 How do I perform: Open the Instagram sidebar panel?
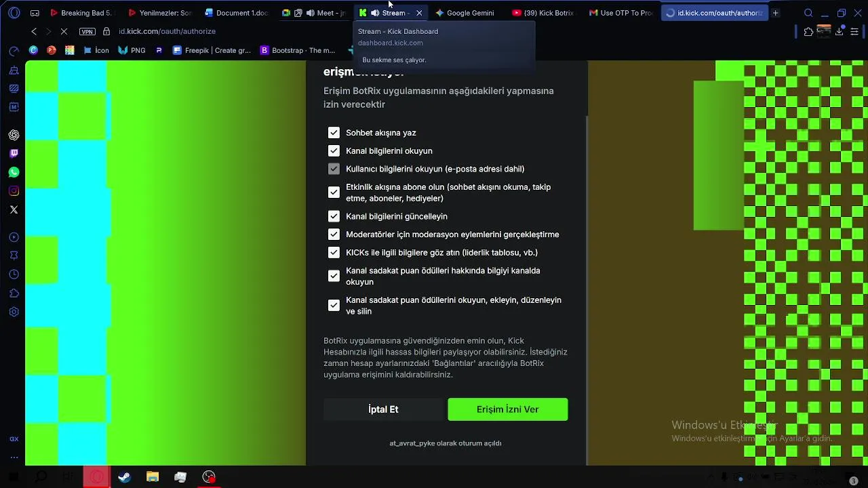click(x=14, y=191)
